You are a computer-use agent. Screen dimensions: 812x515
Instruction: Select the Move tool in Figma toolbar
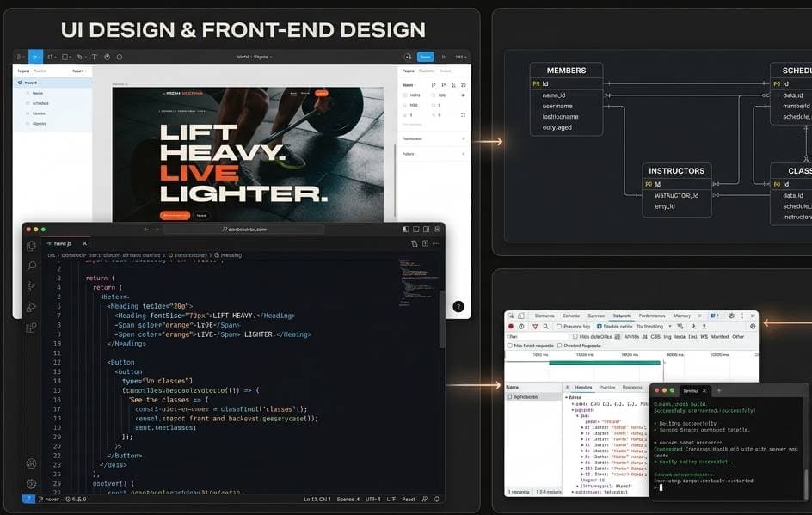(36, 57)
